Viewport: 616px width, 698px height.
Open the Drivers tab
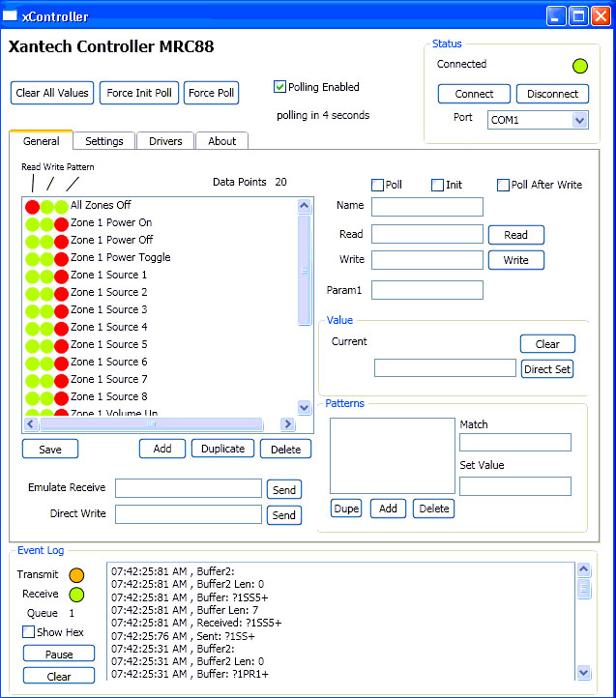point(165,141)
